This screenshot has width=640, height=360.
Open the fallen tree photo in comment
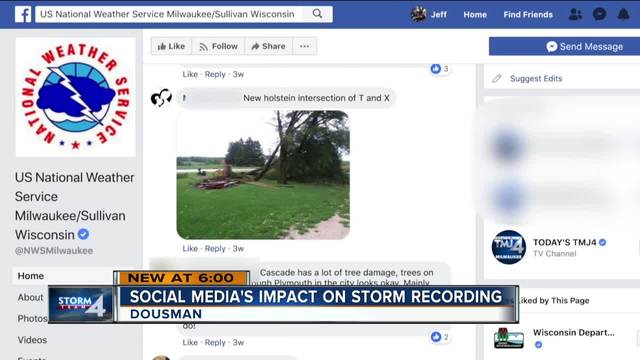point(263,175)
